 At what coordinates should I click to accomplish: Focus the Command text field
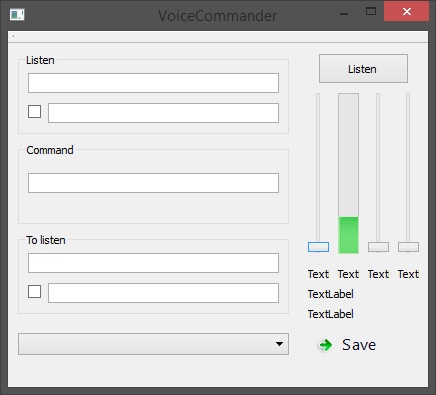(x=153, y=183)
